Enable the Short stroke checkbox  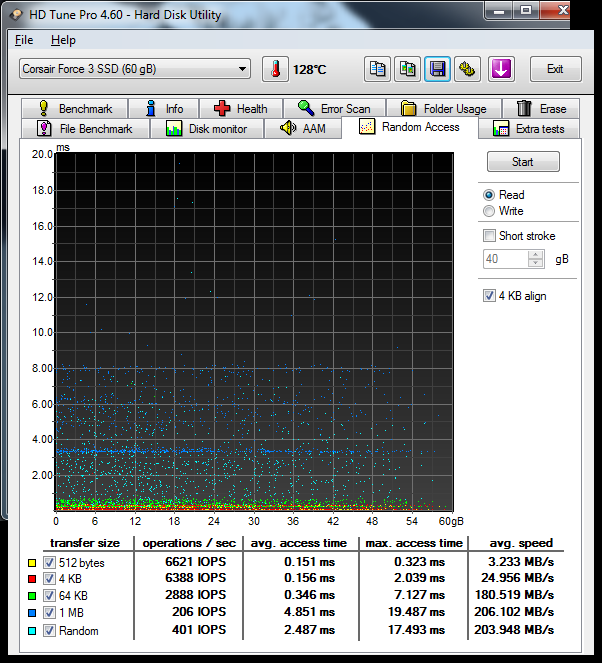[489, 236]
